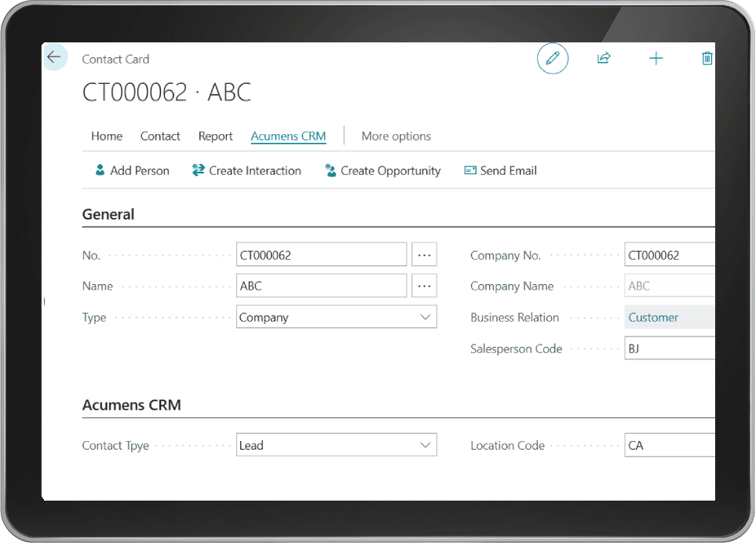This screenshot has height=543, width=756.
Task: Click the pencil edit icon
Action: [x=553, y=59]
